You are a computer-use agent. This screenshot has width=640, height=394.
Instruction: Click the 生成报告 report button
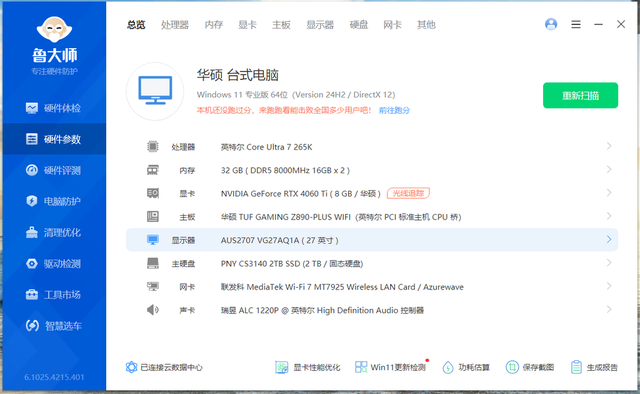pyautogui.click(x=594, y=367)
